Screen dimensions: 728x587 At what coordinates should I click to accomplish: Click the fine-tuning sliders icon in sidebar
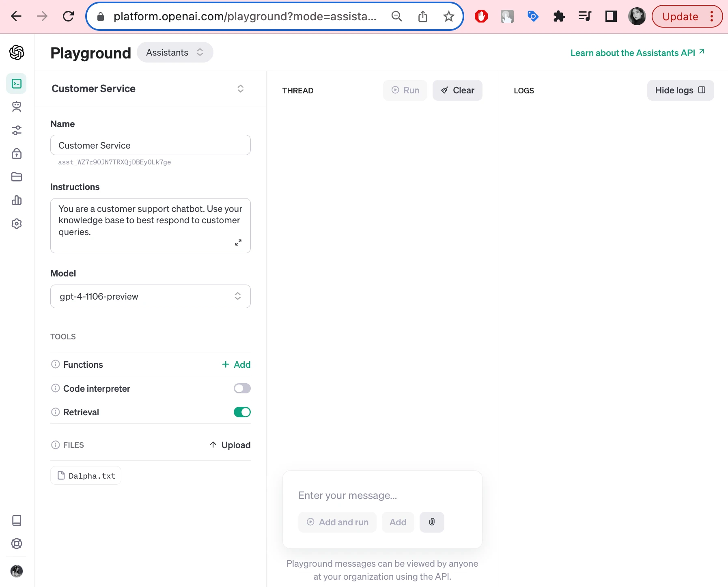[x=17, y=130]
